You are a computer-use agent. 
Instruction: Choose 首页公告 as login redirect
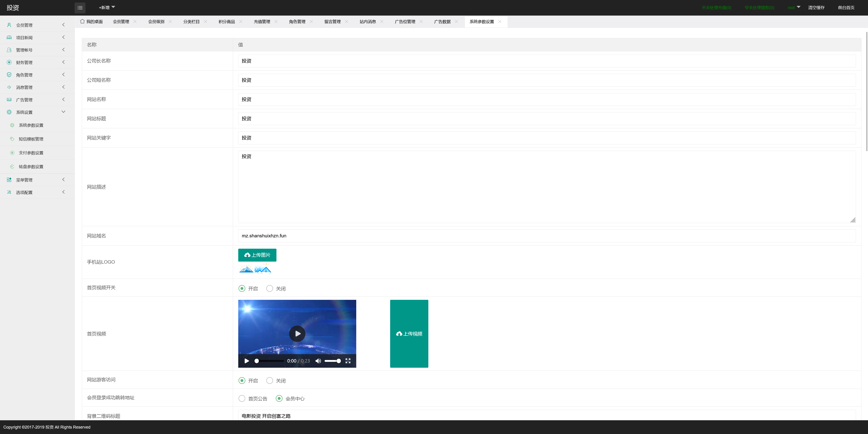click(242, 398)
